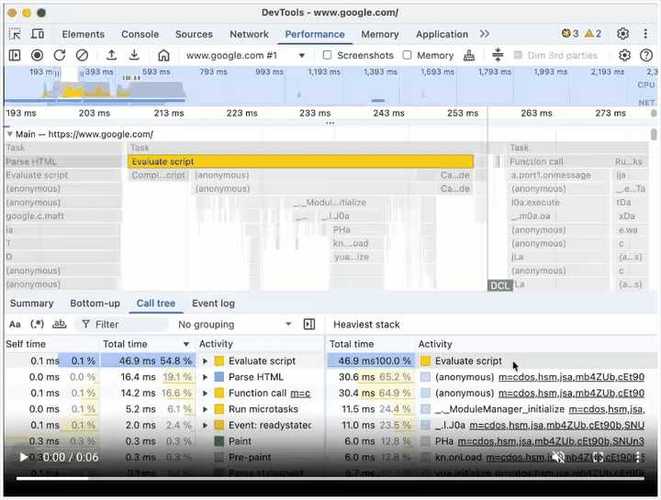This screenshot has width=661, height=500.
Task: Toggle the Dim 3rd parties checkbox
Action: 518,55
